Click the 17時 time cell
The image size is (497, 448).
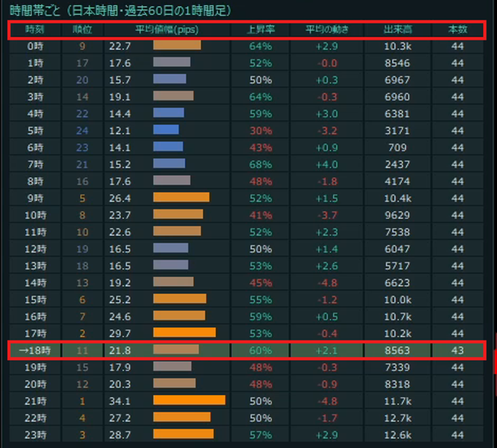coord(35,333)
